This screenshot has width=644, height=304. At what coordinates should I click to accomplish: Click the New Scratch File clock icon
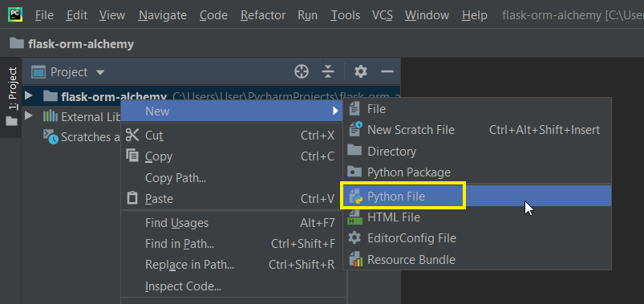point(355,129)
